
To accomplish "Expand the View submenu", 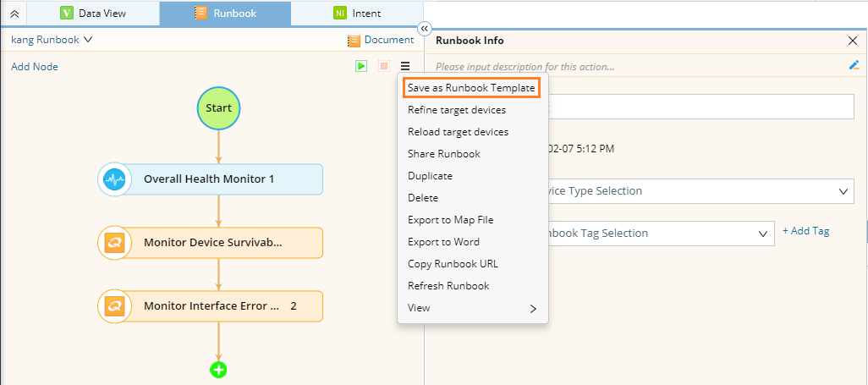I will (472, 308).
